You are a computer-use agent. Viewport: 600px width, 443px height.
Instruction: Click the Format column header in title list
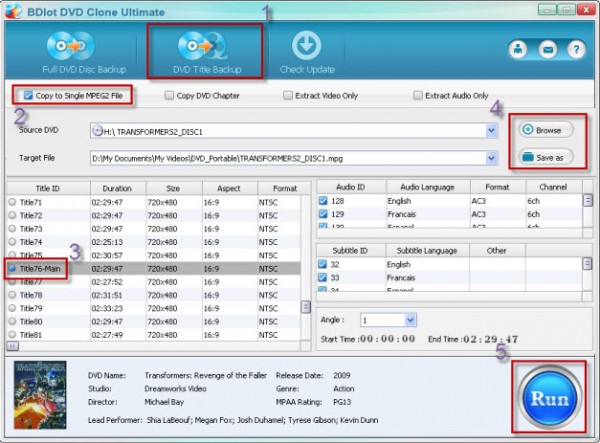[285, 188]
